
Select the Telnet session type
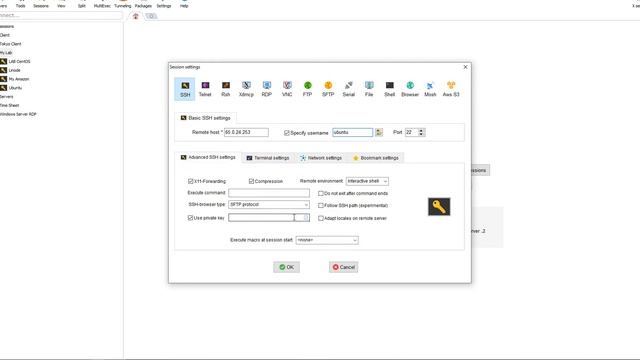coord(205,89)
